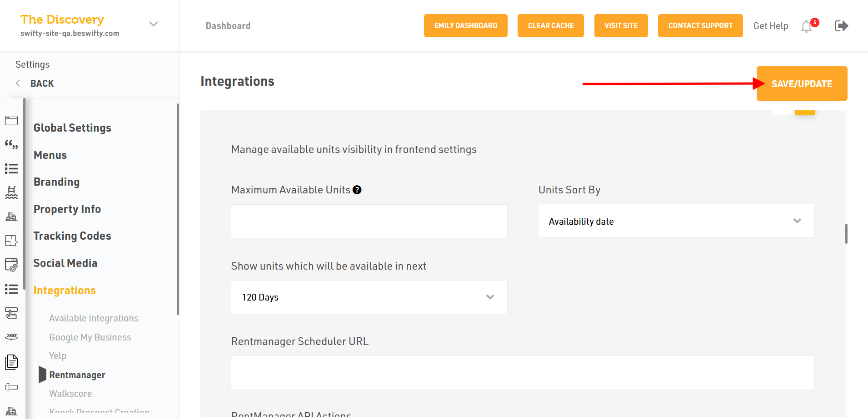This screenshot has width=868, height=419.
Task: Click the SAVE/UPDATE button
Action: [802, 84]
